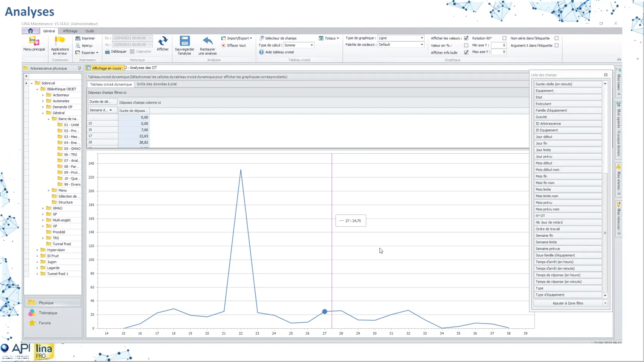This screenshot has width=644, height=362.
Task: Pin the Arborescence physique panel
Action: [80, 68]
